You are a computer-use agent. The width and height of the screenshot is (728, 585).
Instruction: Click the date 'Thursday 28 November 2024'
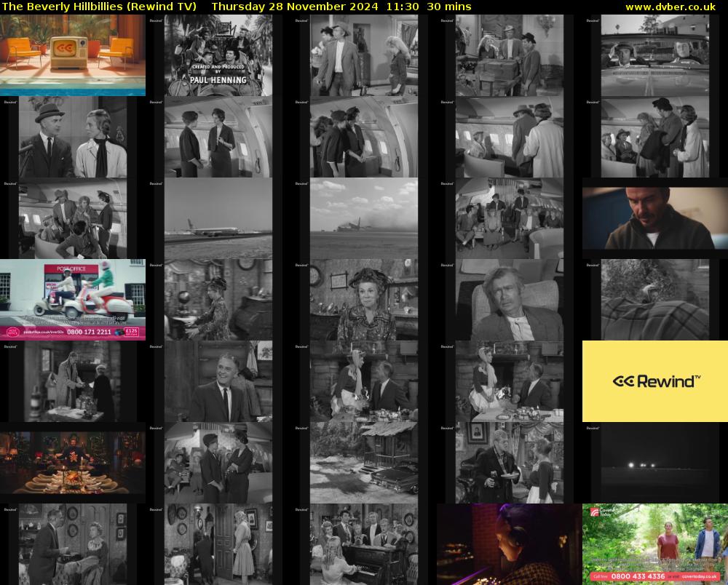(x=294, y=7)
